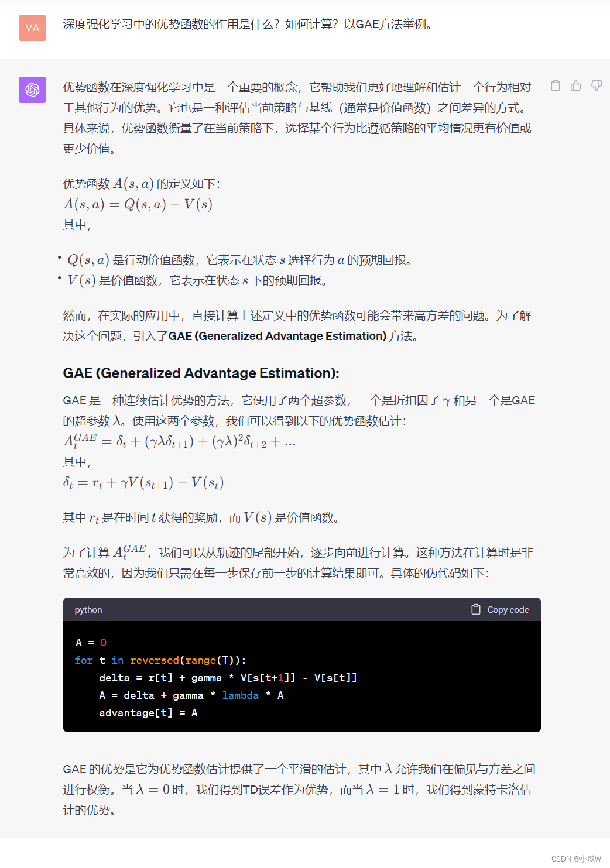Click the code line advantage[t] = A

coord(148,713)
